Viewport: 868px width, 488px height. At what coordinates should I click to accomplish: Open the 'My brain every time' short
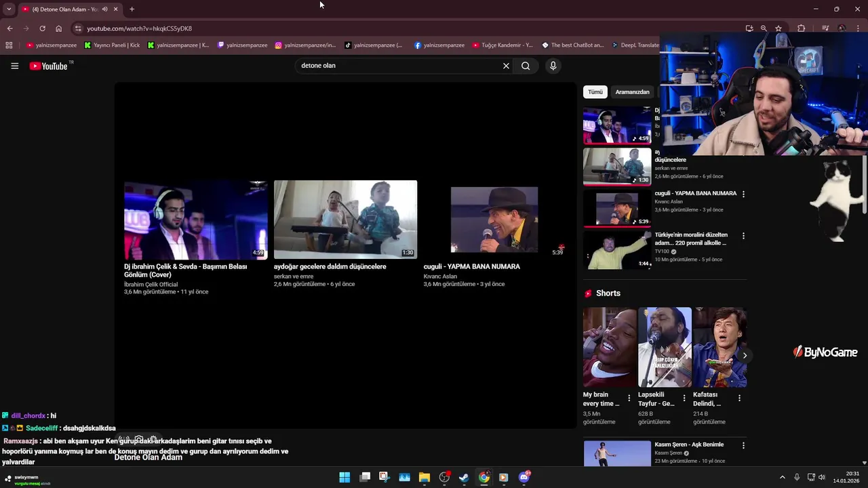[610, 347]
